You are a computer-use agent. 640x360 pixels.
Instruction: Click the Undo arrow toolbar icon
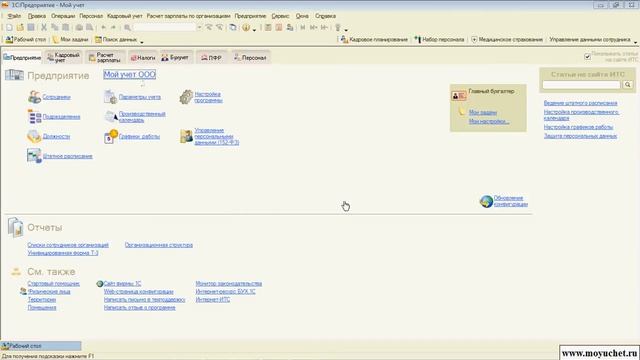tap(103, 27)
